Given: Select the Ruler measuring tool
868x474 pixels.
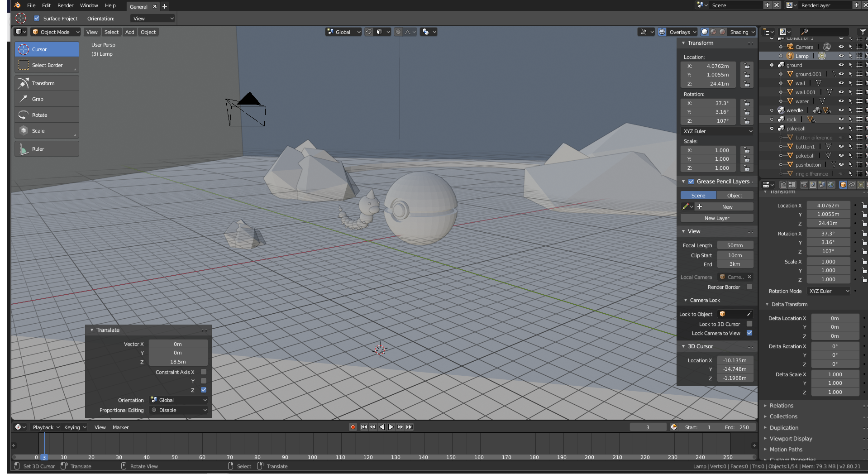Looking at the screenshot, I should pos(47,149).
